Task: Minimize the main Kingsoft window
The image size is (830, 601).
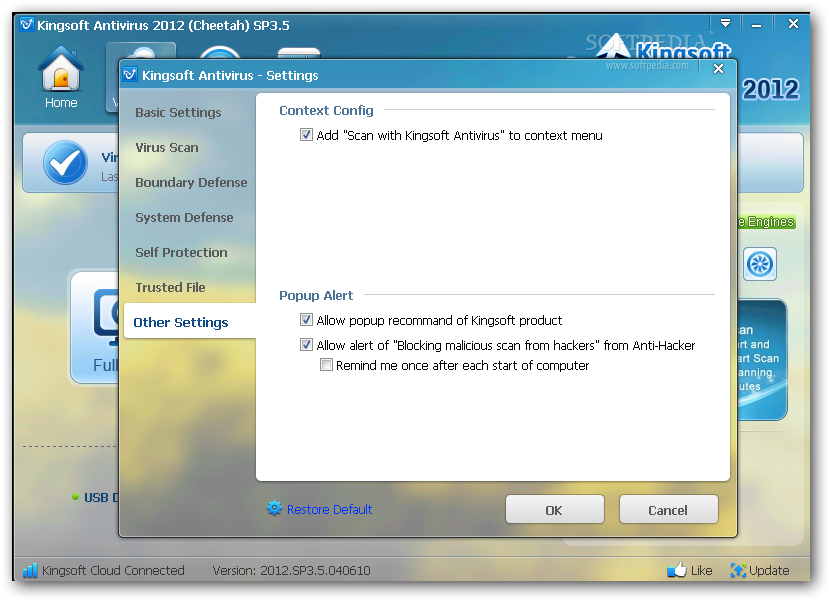Action: pos(757,24)
